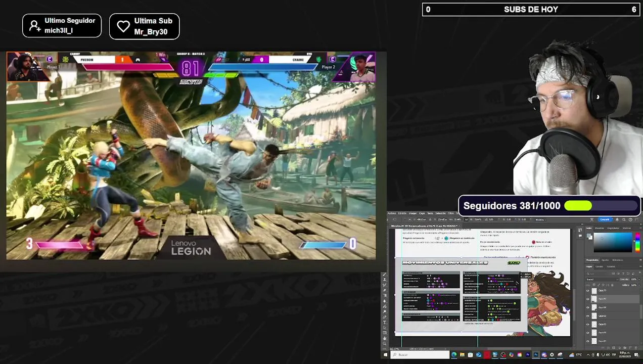Toggle the layer filter switch in Layers panel
Image resolution: width=643 pixels, height=364 pixels.
(x=639, y=272)
